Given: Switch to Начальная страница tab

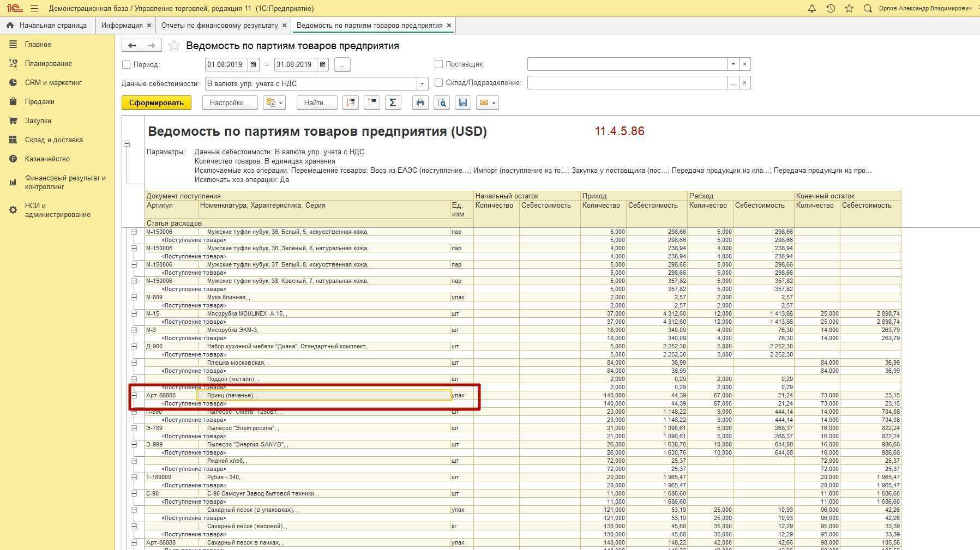Looking at the screenshot, I should (47, 26).
